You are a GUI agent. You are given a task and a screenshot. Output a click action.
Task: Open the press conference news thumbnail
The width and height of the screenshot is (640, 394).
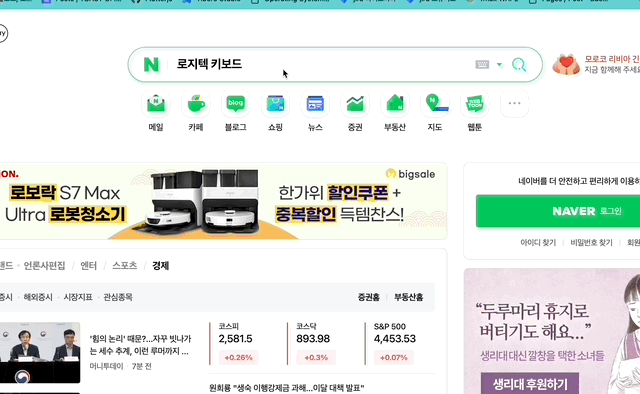[x=40, y=353]
